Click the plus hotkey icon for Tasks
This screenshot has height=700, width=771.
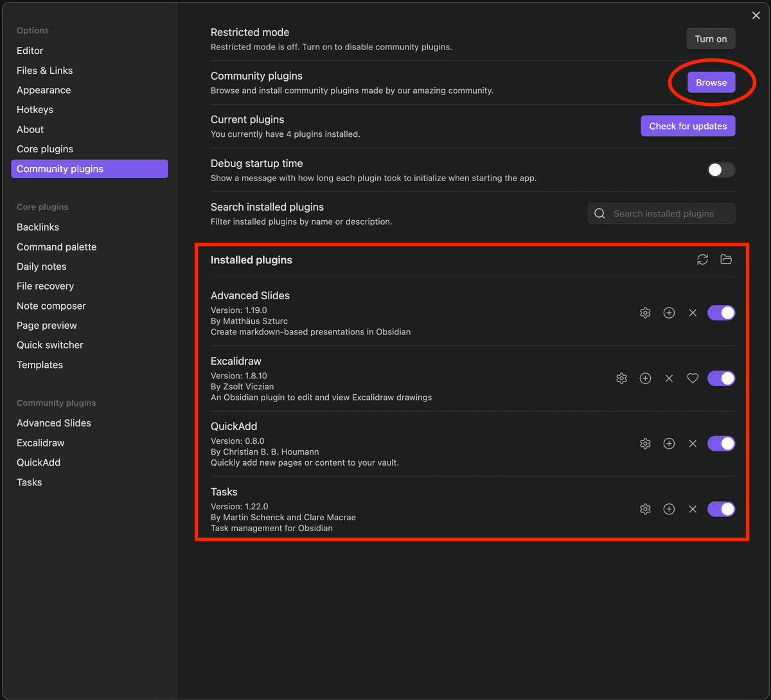669,509
